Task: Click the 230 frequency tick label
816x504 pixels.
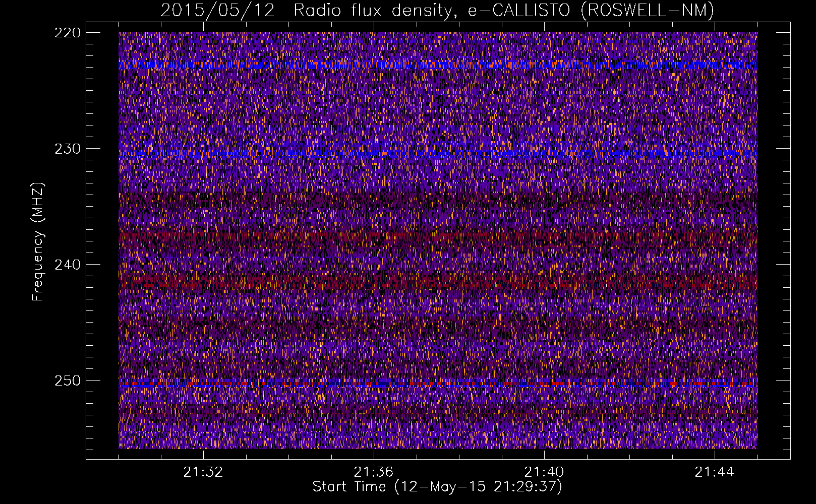Action: pos(67,149)
